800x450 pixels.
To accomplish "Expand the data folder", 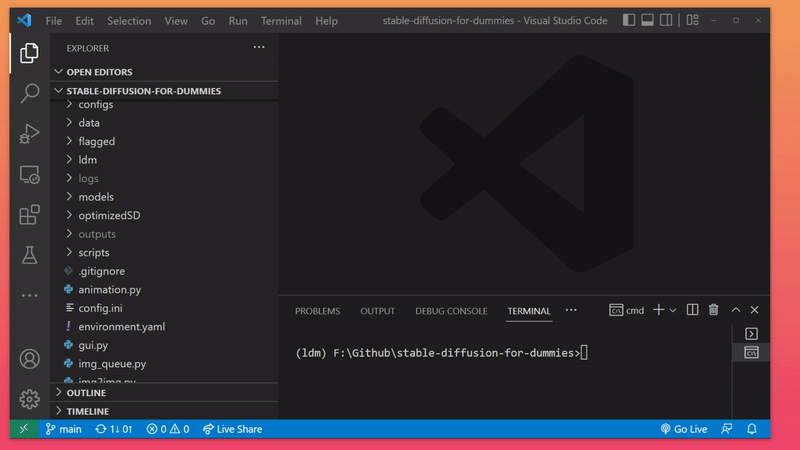I will click(164, 123).
